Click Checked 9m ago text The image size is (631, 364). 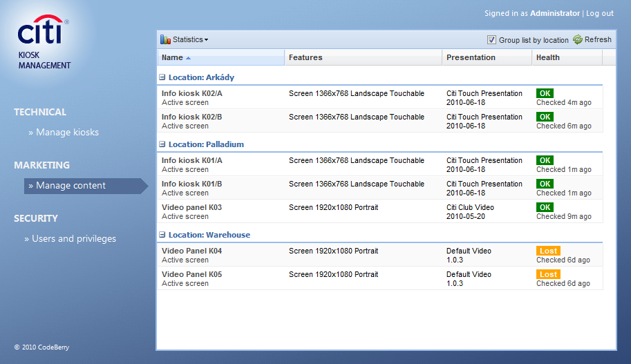coord(564,216)
